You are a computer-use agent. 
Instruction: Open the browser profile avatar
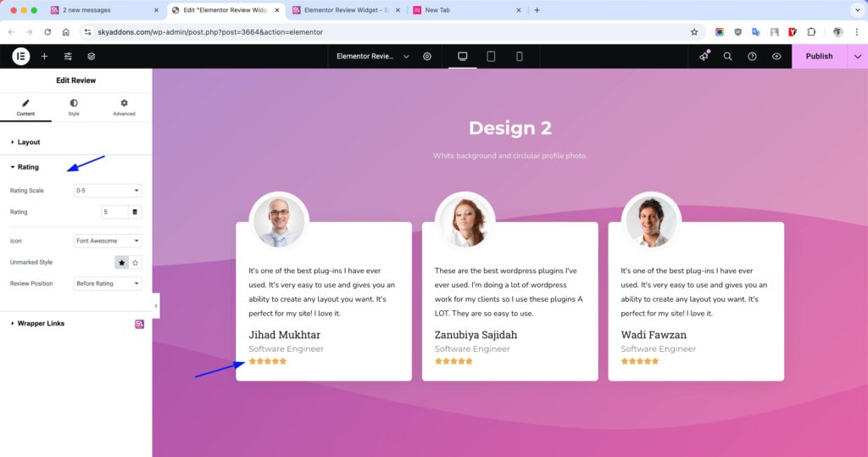click(837, 32)
